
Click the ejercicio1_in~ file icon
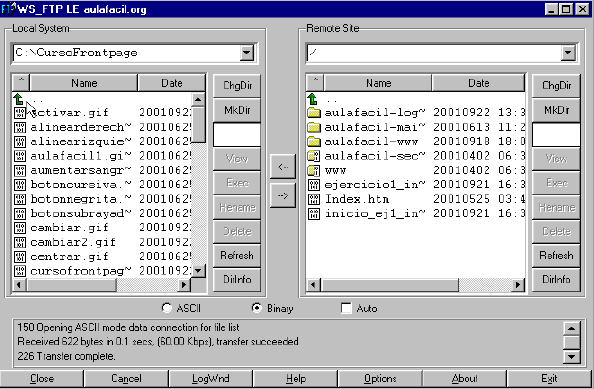[314, 184]
